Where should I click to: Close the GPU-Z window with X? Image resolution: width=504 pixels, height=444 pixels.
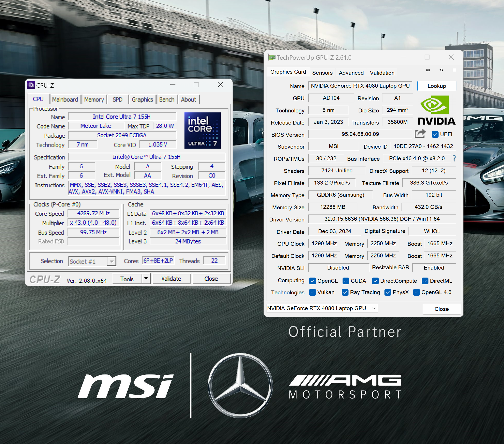[x=451, y=57]
